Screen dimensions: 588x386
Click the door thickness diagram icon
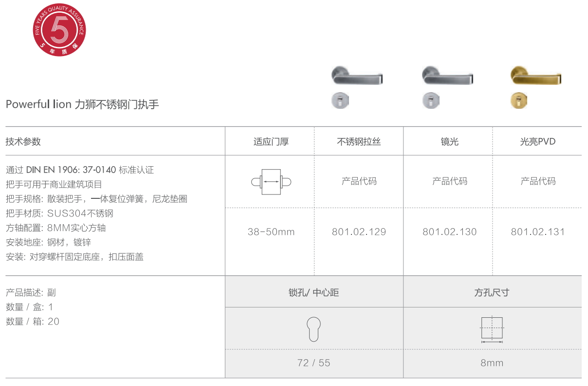(271, 182)
